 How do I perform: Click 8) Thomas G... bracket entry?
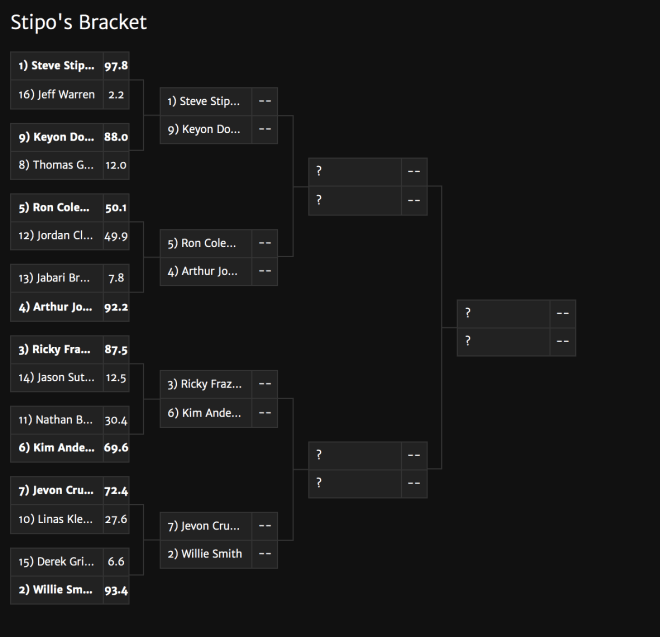[70, 165]
